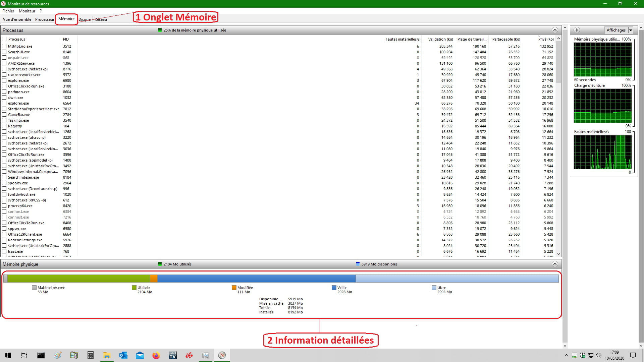
Task: Switch to Performance Monitor on the taskbar
Action: [x=205, y=355]
